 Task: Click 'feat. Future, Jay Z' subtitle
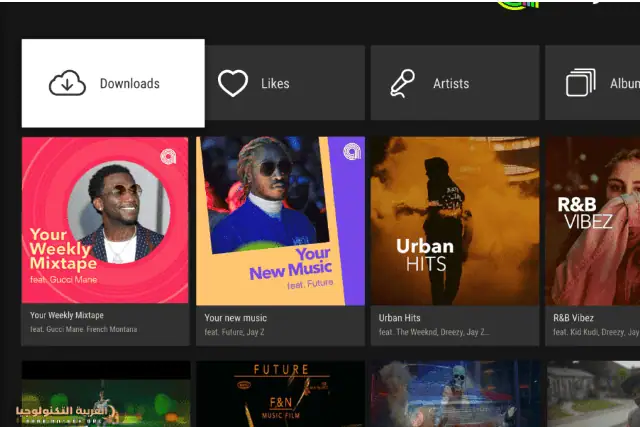point(234,332)
